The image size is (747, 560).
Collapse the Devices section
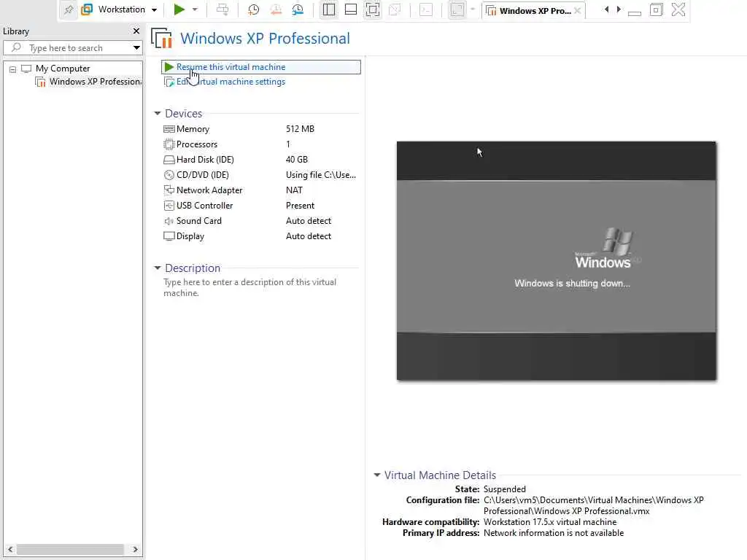(158, 113)
